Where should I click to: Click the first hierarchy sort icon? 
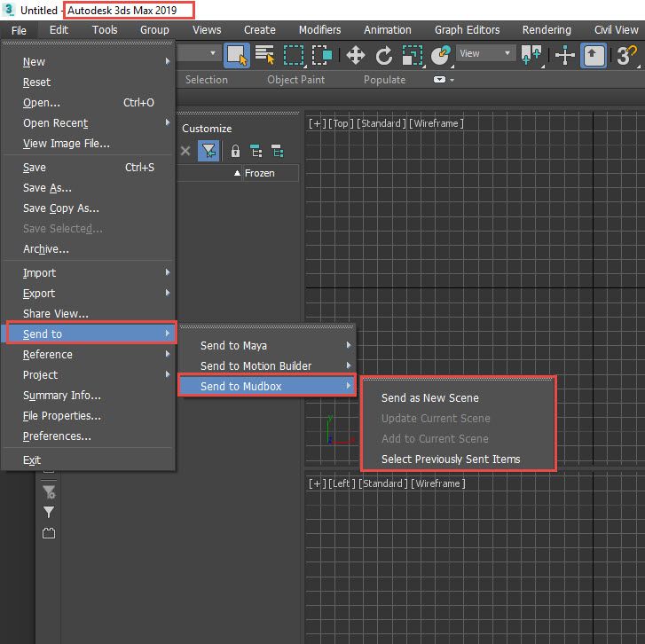click(256, 151)
